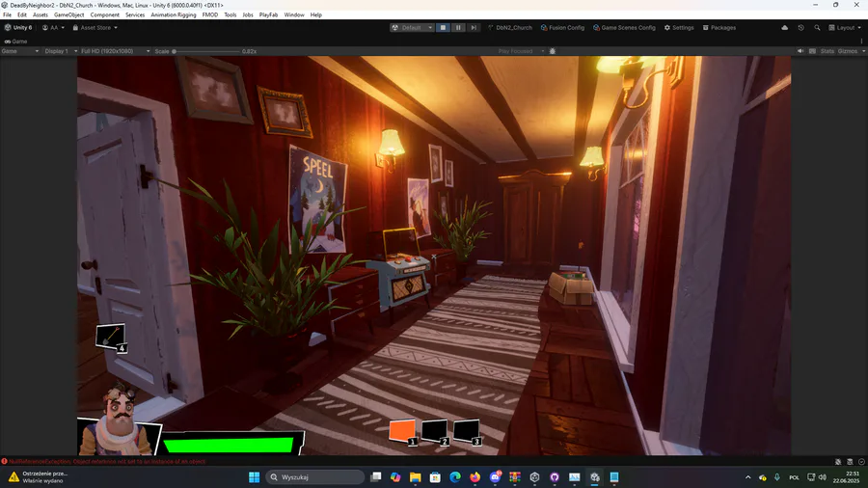Image resolution: width=868 pixels, height=488 pixels.
Task: Open the Animation Rigging menu
Action: tap(174, 14)
